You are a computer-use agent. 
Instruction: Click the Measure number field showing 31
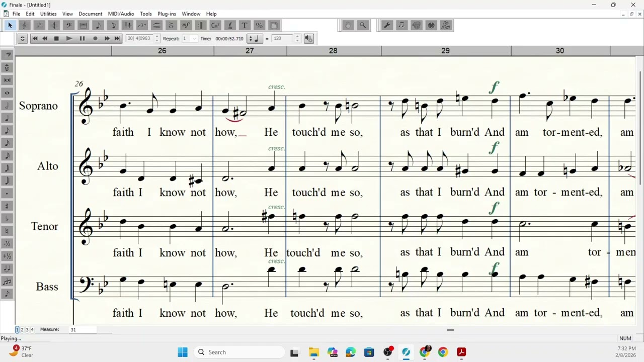[x=83, y=329]
